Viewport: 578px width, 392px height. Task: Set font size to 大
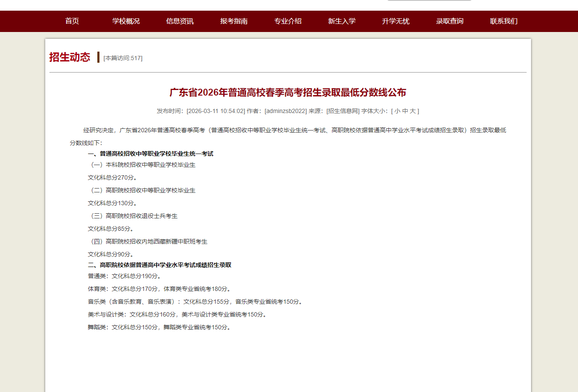pos(412,111)
